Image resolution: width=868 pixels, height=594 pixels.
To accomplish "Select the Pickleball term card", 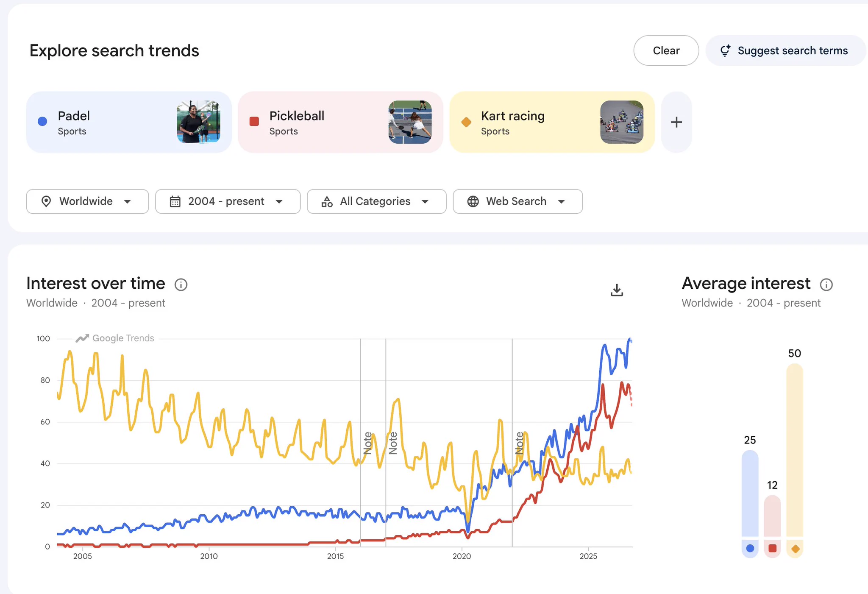I will tap(340, 122).
